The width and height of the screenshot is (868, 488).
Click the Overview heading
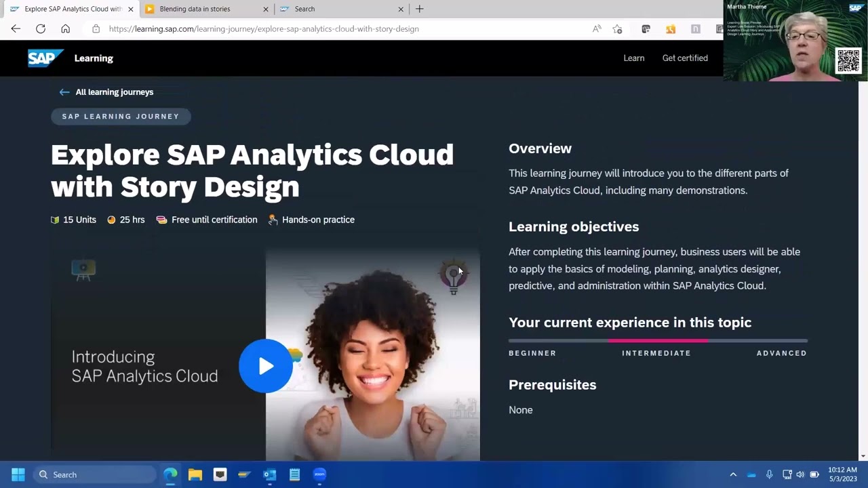540,148
